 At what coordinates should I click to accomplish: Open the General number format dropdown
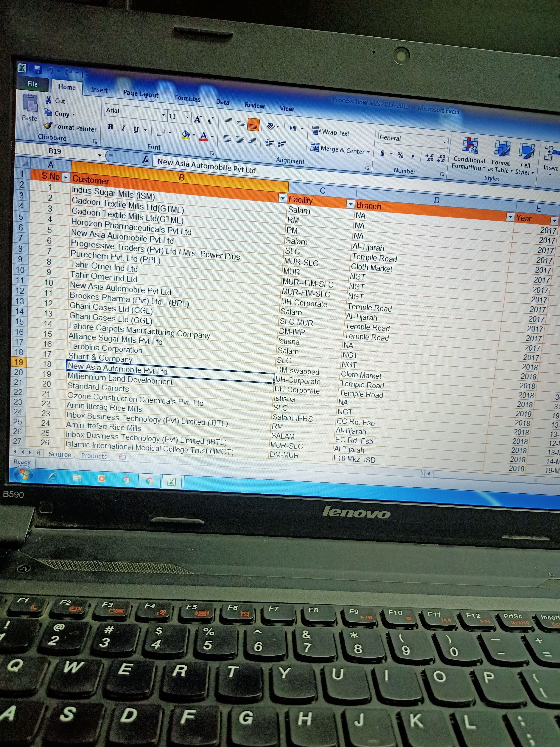tap(445, 142)
